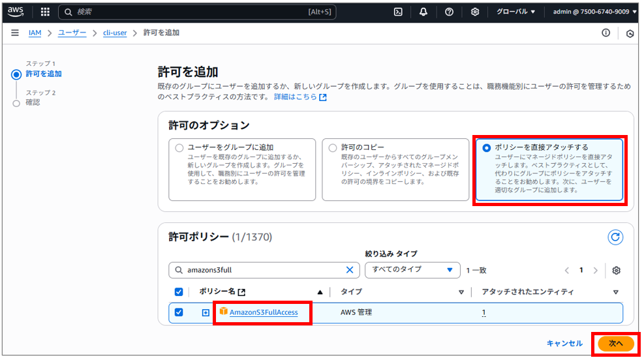This screenshot has width=644, height=360.
Task: Refresh the permission policies list
Action: (x=615, y=237)
